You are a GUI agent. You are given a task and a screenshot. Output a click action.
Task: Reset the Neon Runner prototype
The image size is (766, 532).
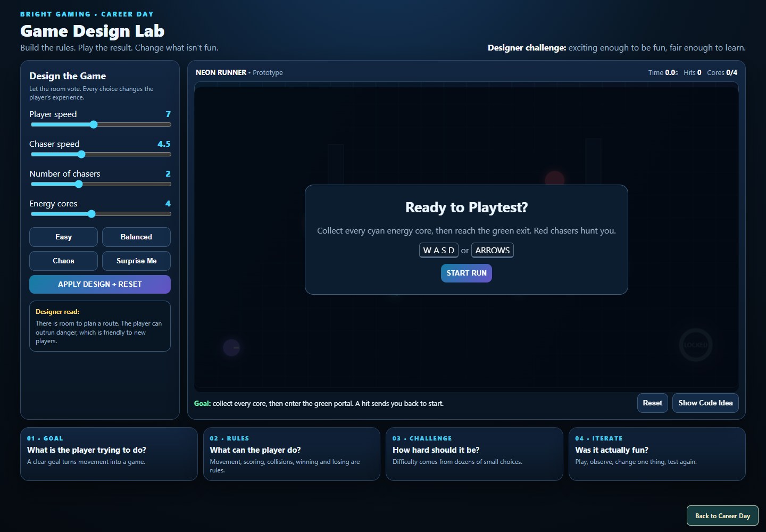click(652, 403)
